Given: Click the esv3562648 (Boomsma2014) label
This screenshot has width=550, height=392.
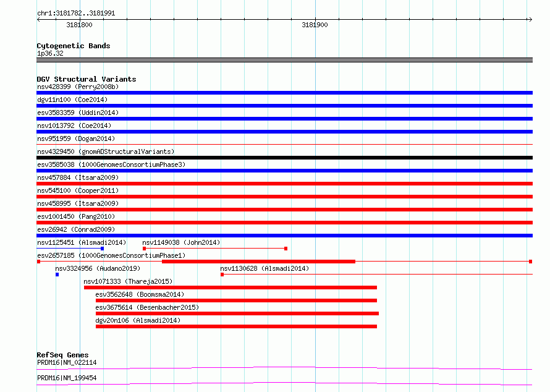Looking at the screenshot, I should pos(140,294).
